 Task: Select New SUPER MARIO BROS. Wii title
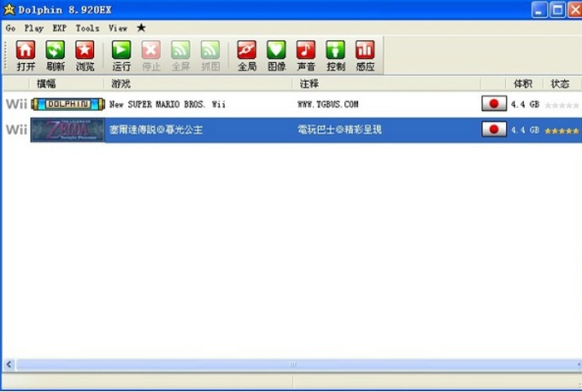point(167,105)
